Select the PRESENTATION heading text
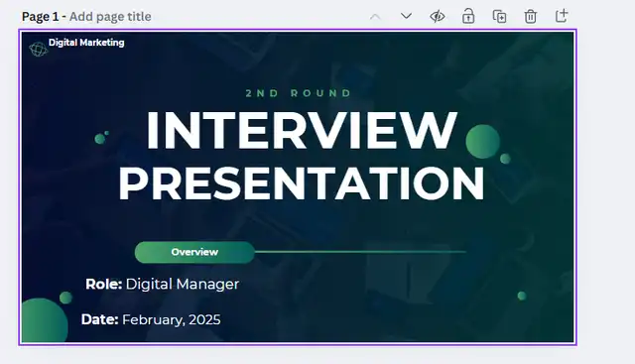 coord(302,183)
